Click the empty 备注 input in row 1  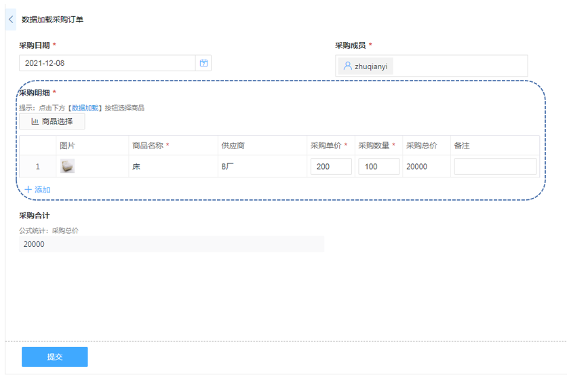click(x=495, y=166)
